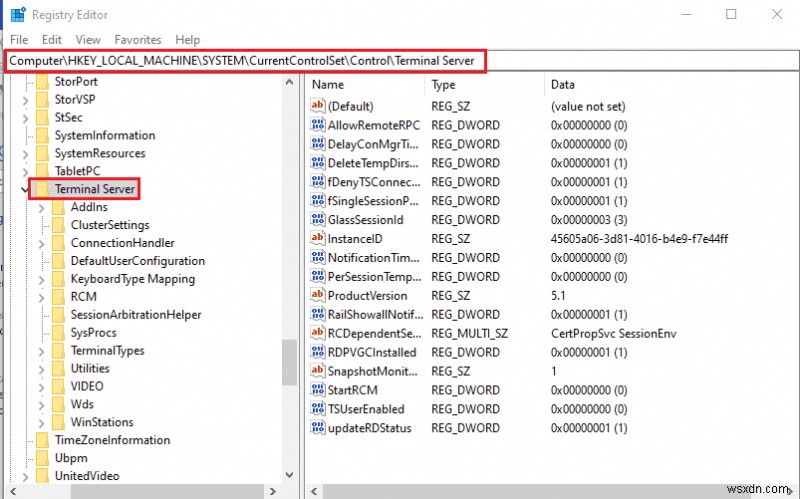Expand the TerminalTypes subkey
The image size is (800, 499).
click(41, 352)
